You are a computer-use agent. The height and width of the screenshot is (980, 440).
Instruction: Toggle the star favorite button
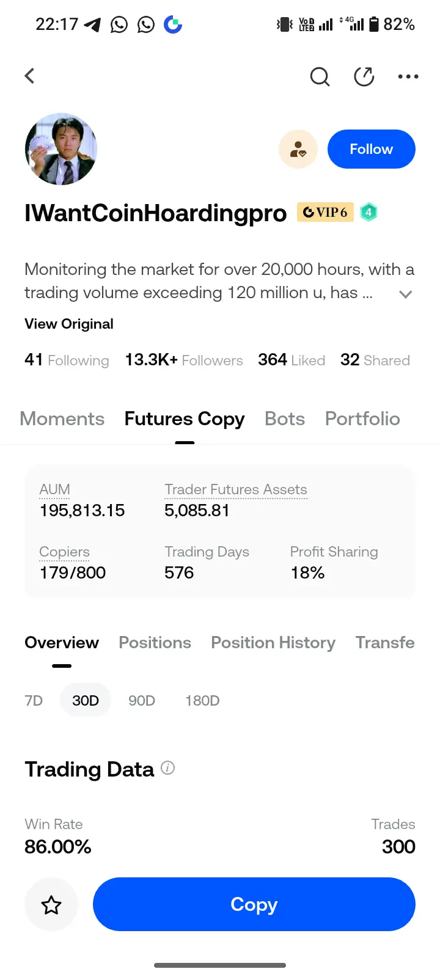[51, 905]
